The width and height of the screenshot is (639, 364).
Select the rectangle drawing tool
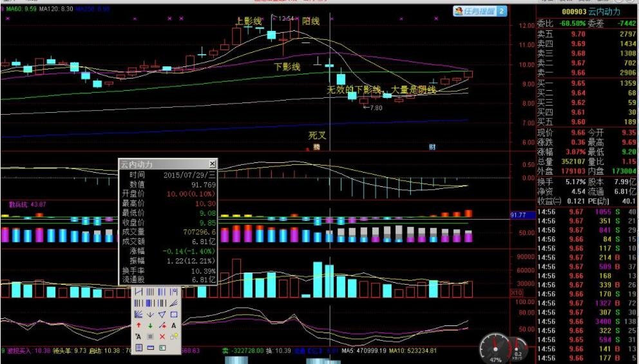coord(174,314)
